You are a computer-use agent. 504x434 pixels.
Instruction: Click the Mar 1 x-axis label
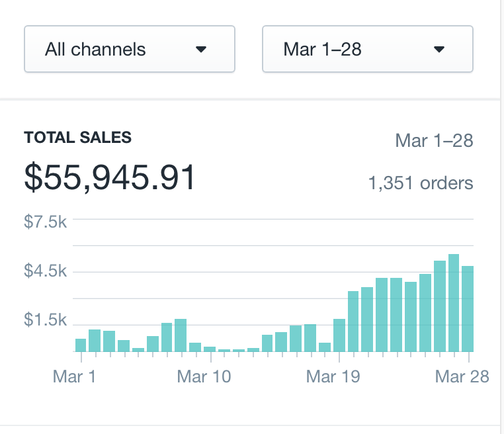(74, 376)
